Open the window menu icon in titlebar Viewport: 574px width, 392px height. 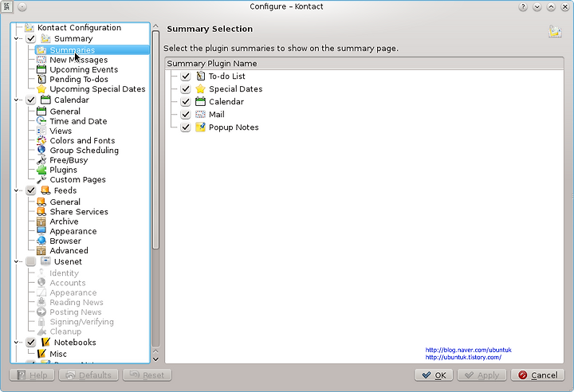6,6
